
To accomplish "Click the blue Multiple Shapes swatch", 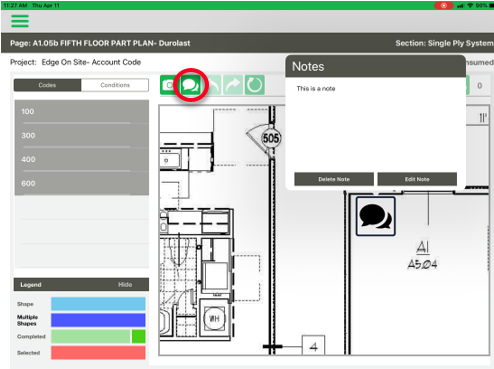I will (98, 320).
